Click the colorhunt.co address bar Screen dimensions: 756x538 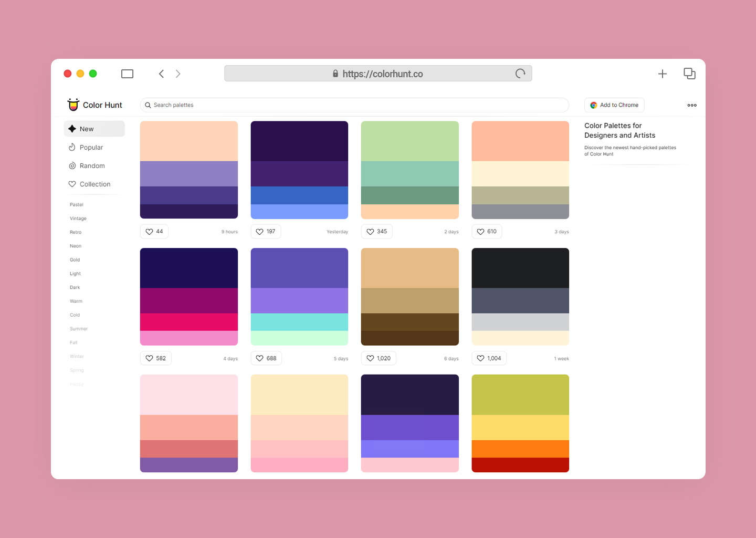click(378, 74)
